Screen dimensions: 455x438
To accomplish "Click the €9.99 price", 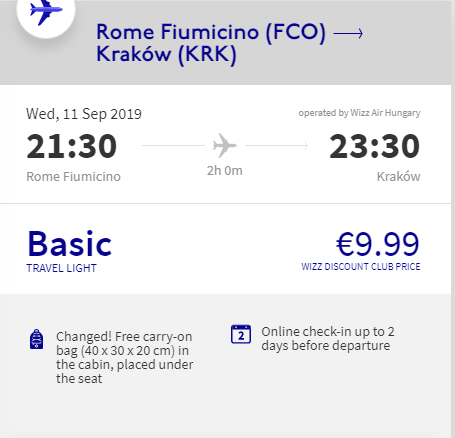I will coord(378,244).
